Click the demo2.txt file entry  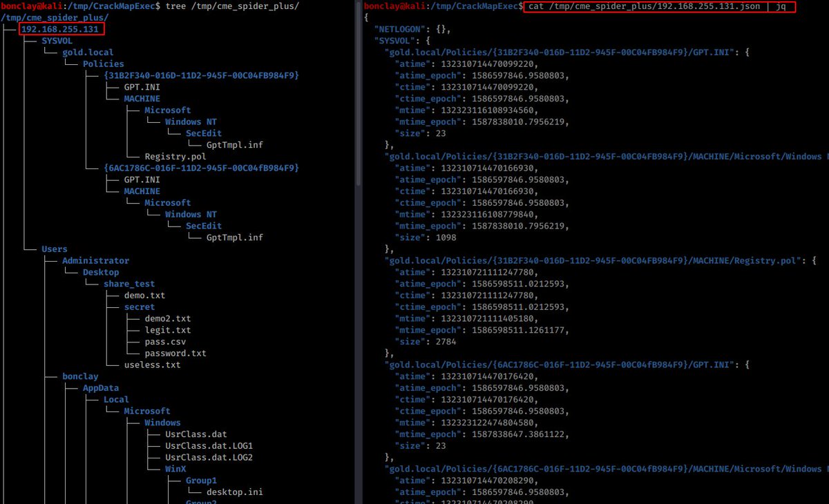tap(168, 318)
